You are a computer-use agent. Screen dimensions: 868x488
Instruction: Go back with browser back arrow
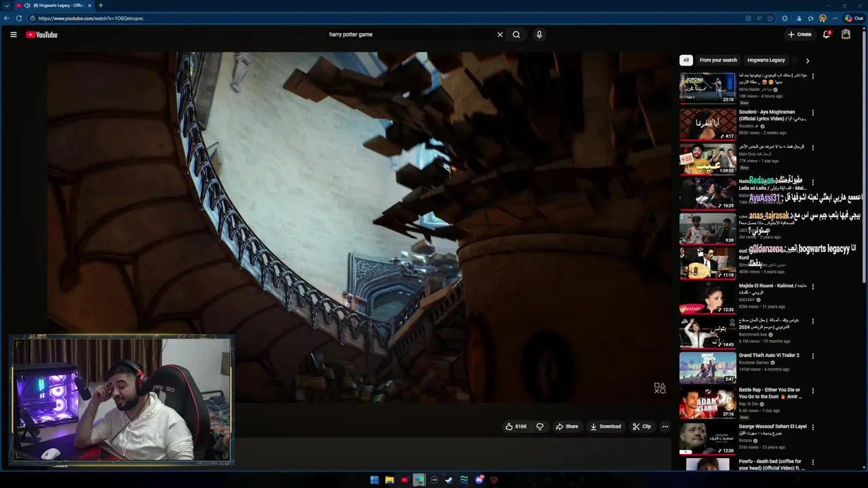coord(7,18)
